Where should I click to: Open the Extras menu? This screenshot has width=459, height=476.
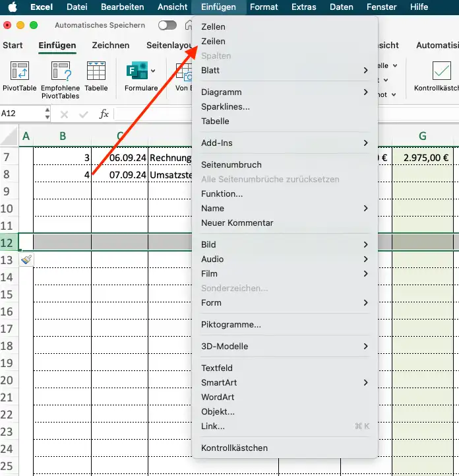click(304, 7)
